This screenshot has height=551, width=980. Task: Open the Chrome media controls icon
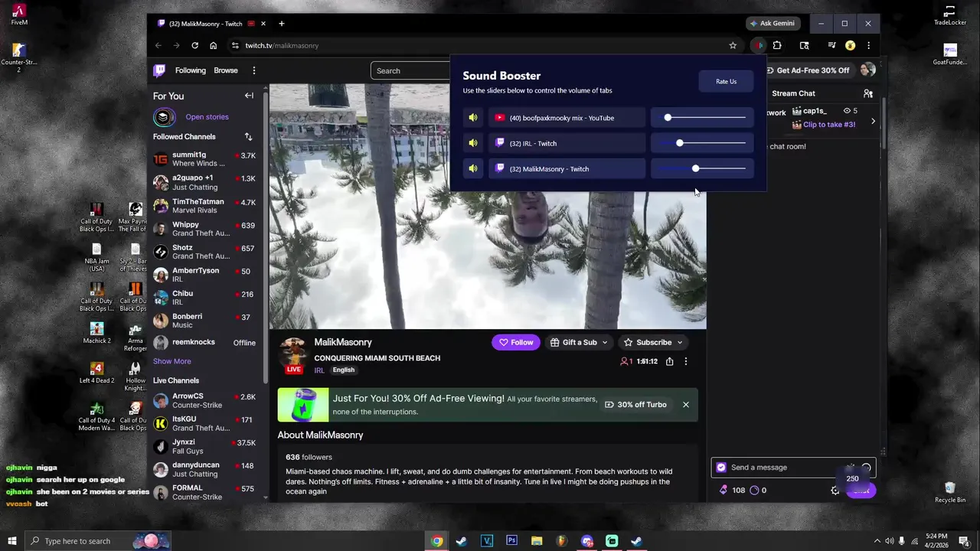(x=831, y=45)
